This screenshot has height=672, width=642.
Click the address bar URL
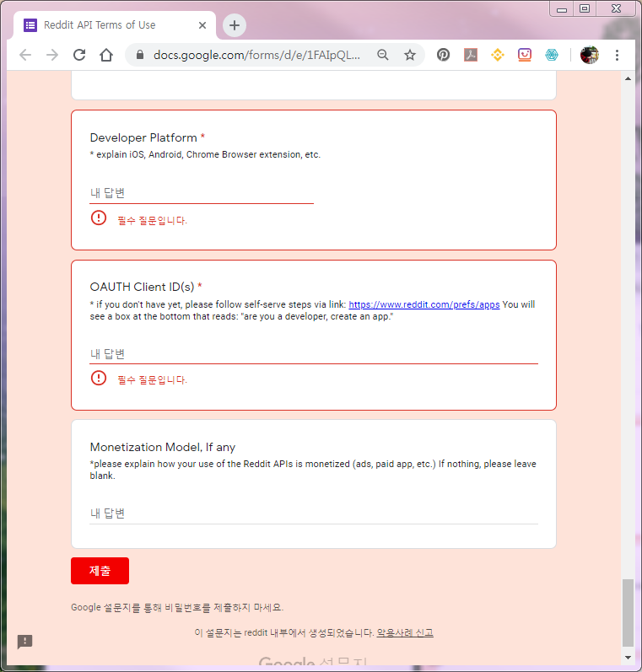(256, 55)
